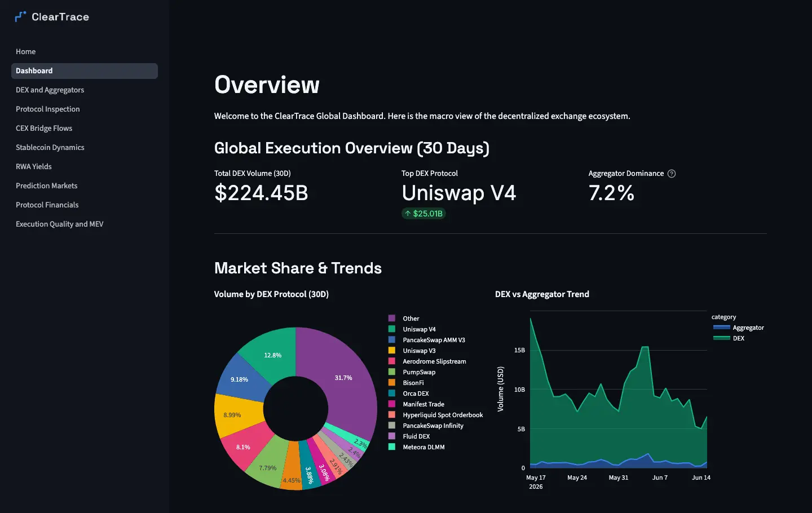Click the $224.45B total volume value
812x513 pixels.
261,193
